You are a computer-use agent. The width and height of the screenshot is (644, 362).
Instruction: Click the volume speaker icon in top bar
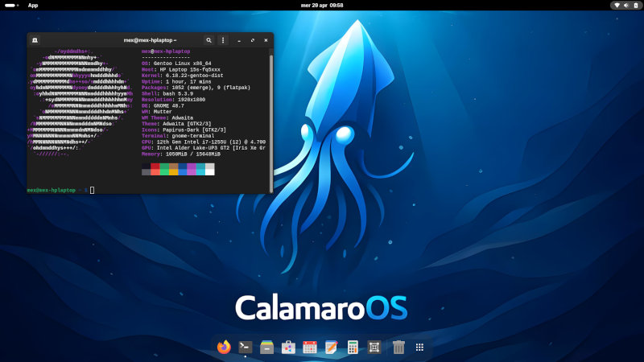pyautogui.click(x=626, y=6)
